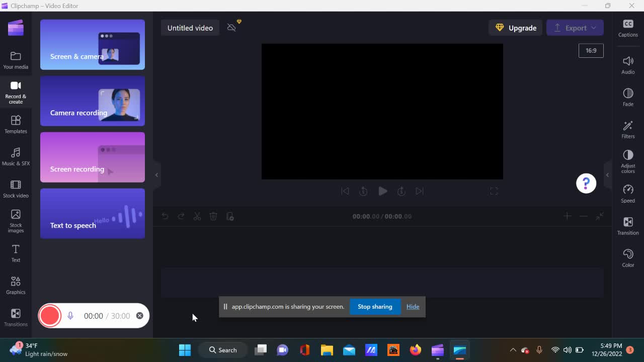This screenshot has width=644, height=362.
Task: Close the recording control bar
Action: pos(139,316)
